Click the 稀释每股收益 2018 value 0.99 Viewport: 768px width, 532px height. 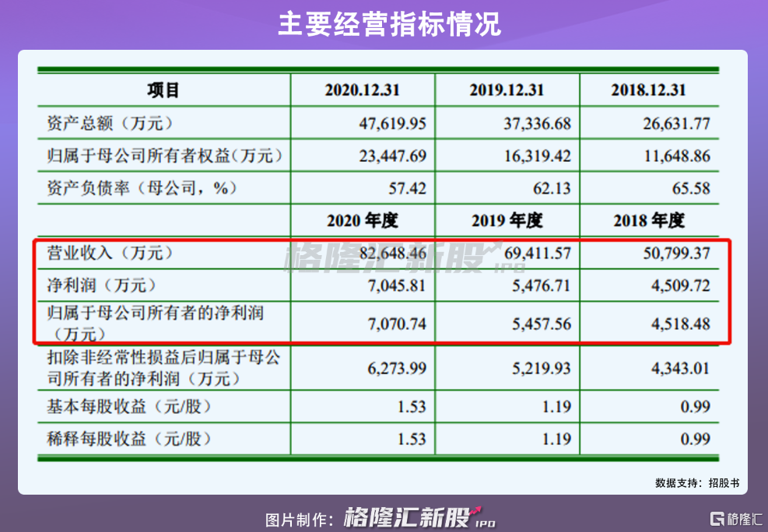point(694,439)
